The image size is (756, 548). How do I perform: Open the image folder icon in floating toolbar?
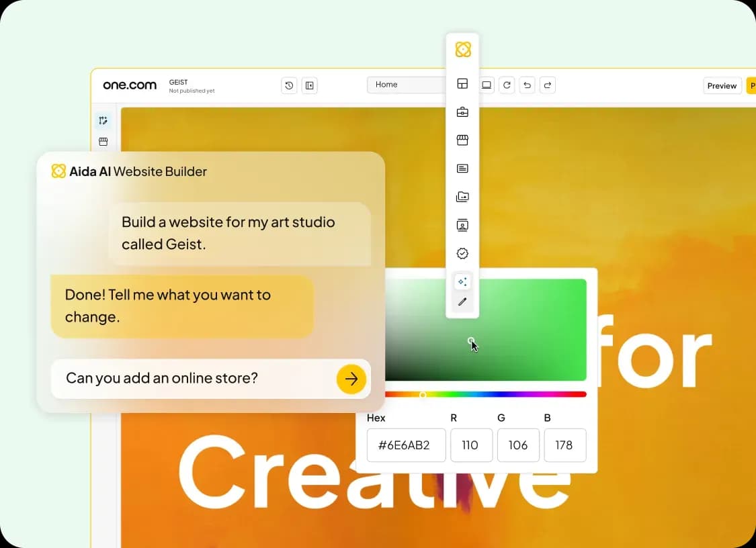click(462, 197)
